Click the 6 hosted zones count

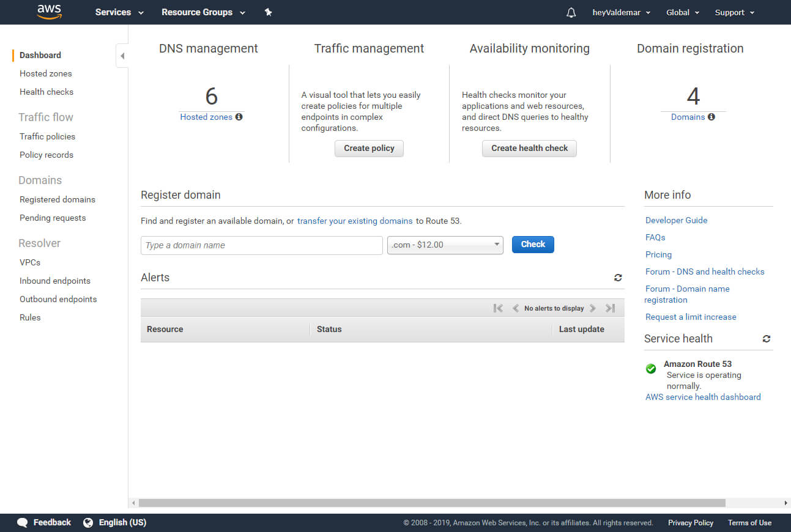point(212,97)
